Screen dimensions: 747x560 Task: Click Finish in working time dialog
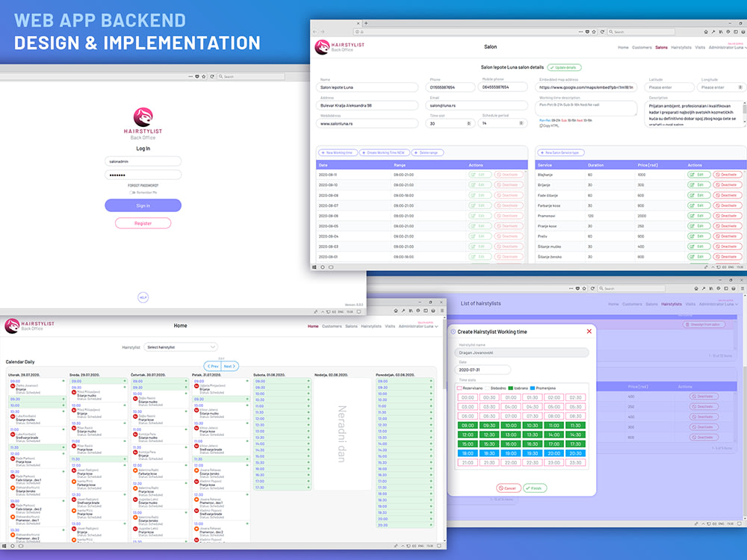pos(535,488)
